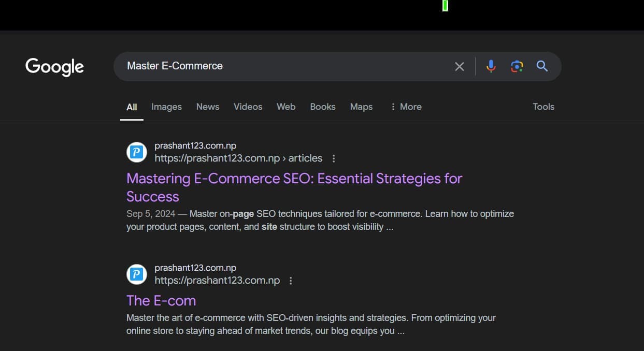Viewport: 644px width, 351px height.
Task: Expand the More search filters menu
Action: 406,107
